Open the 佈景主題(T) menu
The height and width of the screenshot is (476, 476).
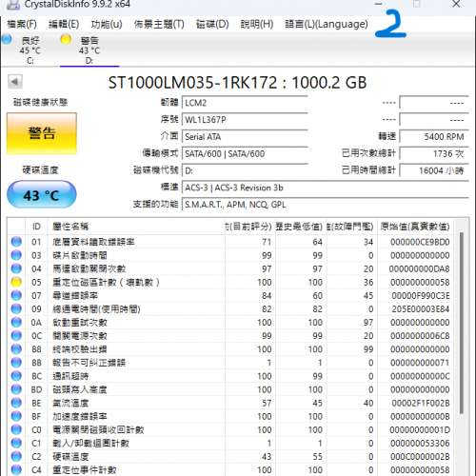point(159,24)
